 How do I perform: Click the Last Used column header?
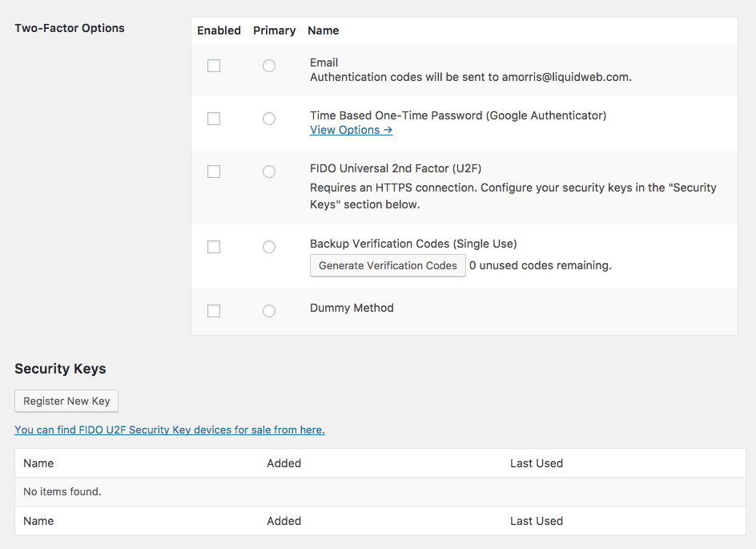[537, 463]
